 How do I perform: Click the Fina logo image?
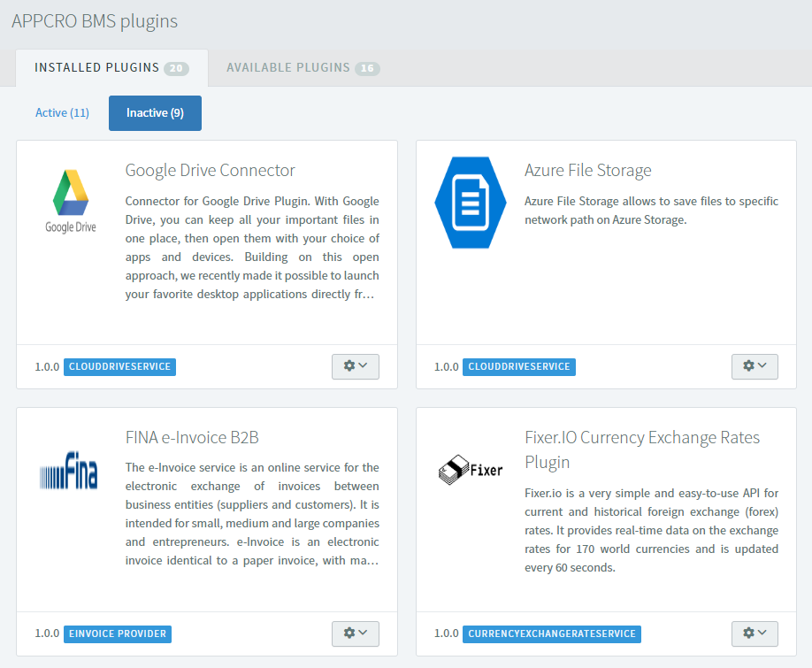tap(68, 470)
